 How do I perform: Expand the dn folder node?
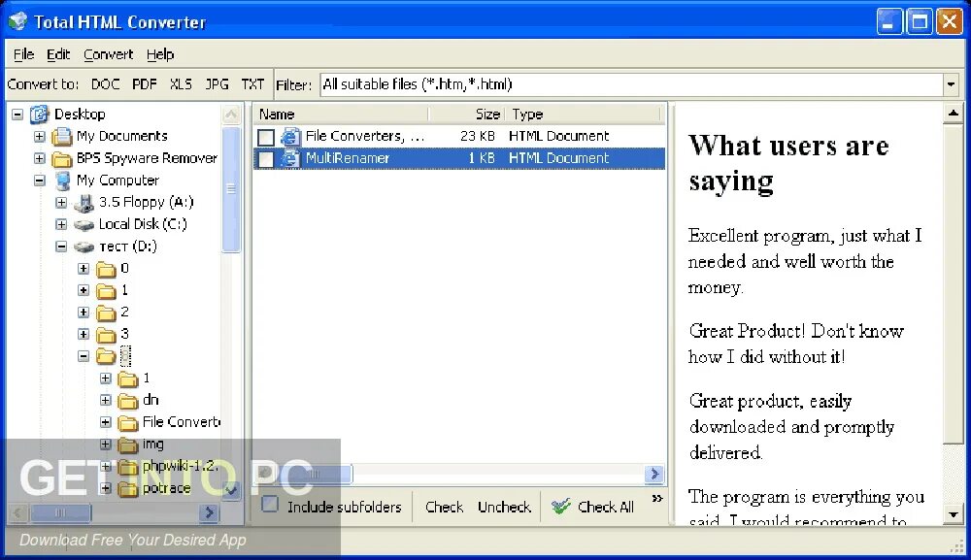106,401
